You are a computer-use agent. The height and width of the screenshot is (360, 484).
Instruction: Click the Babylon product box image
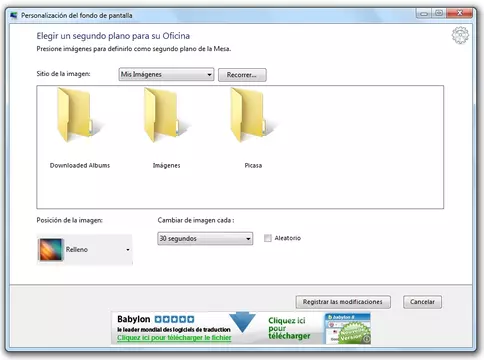[348, 329]
